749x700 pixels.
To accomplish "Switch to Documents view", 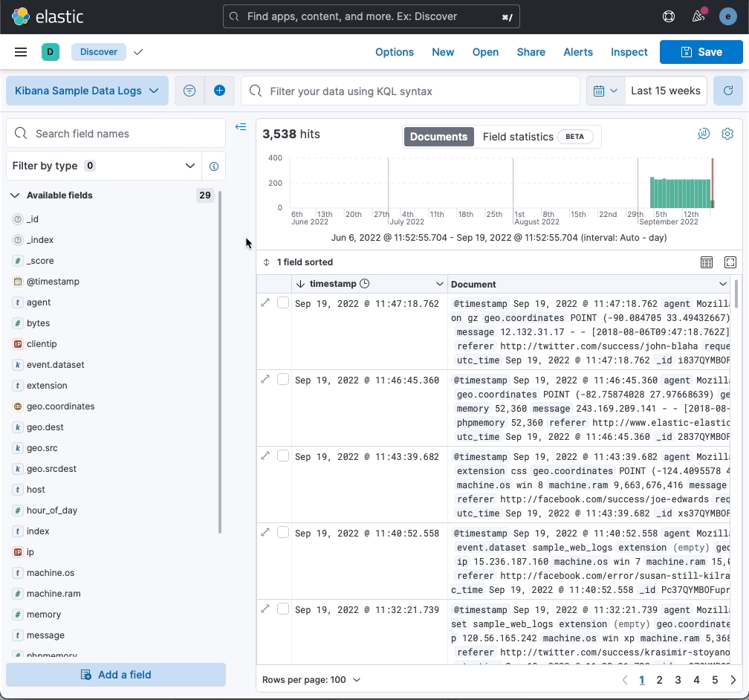I will click(x=438, y=137).
